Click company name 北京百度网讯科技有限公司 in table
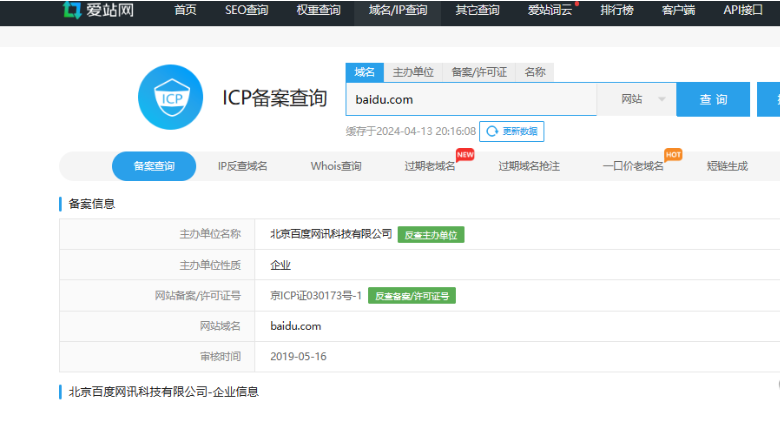The image size is (780, 424). pos(331,234)
